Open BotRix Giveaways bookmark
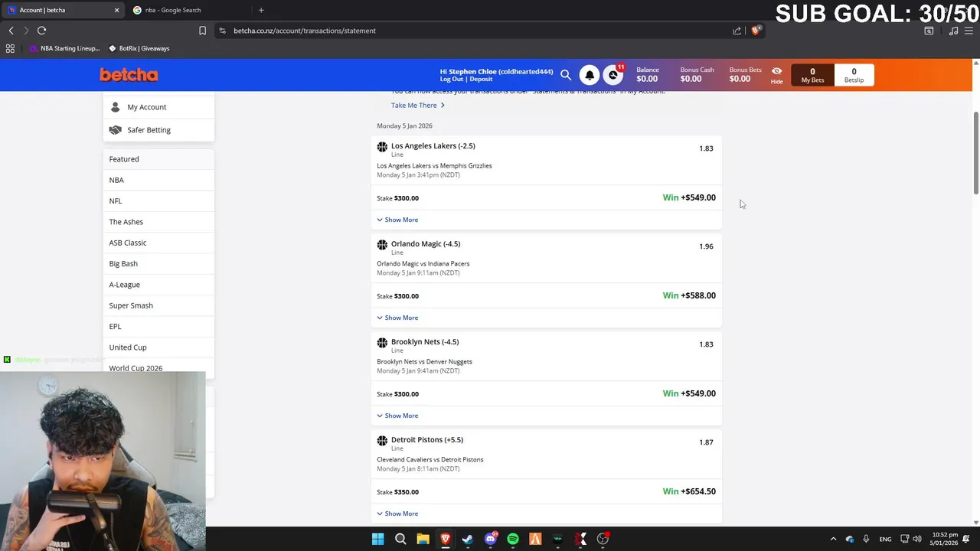Viewport: 980px width, 551px height. point(139,48)
